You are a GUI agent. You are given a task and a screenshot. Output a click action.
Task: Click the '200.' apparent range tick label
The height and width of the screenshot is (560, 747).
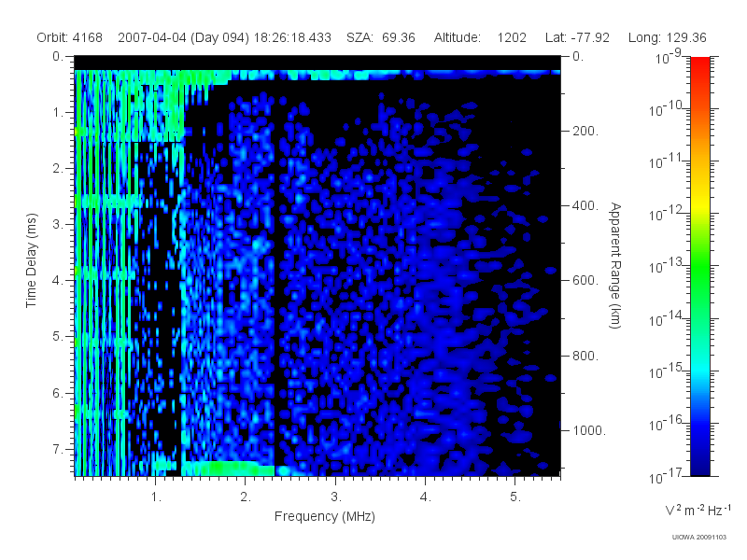[585, 131]
